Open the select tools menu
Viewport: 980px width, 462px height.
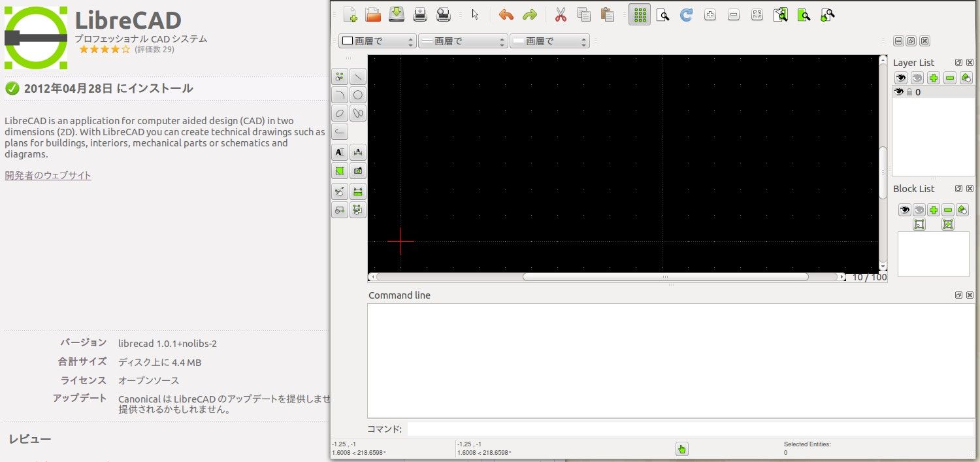click(x=358, y=210)
